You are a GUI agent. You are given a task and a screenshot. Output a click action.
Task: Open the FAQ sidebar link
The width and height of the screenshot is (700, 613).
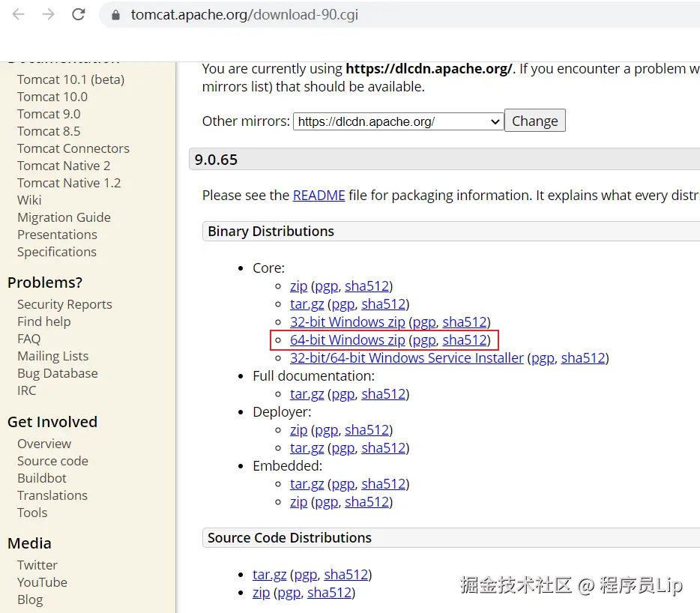(x=28, y=339)
